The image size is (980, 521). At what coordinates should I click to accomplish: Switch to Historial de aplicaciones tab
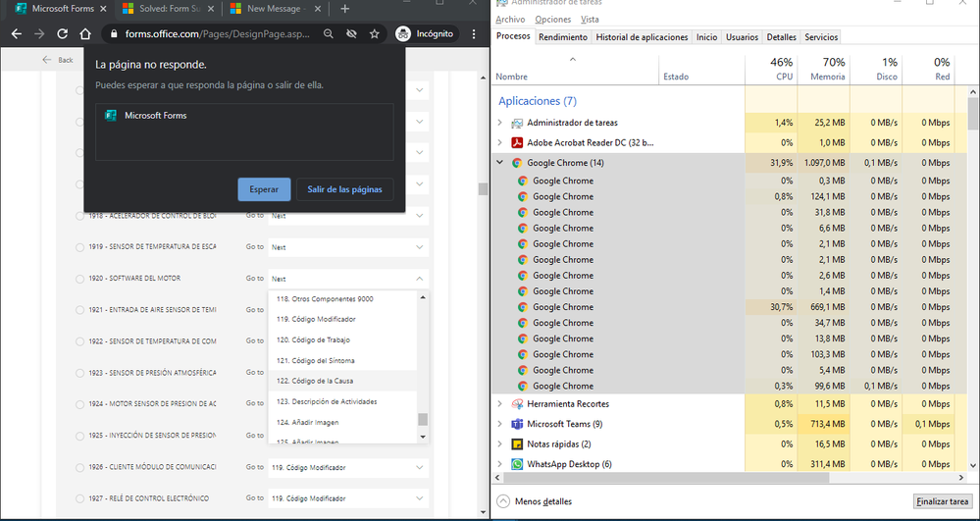pyautogui.click(x=642, y=37)
